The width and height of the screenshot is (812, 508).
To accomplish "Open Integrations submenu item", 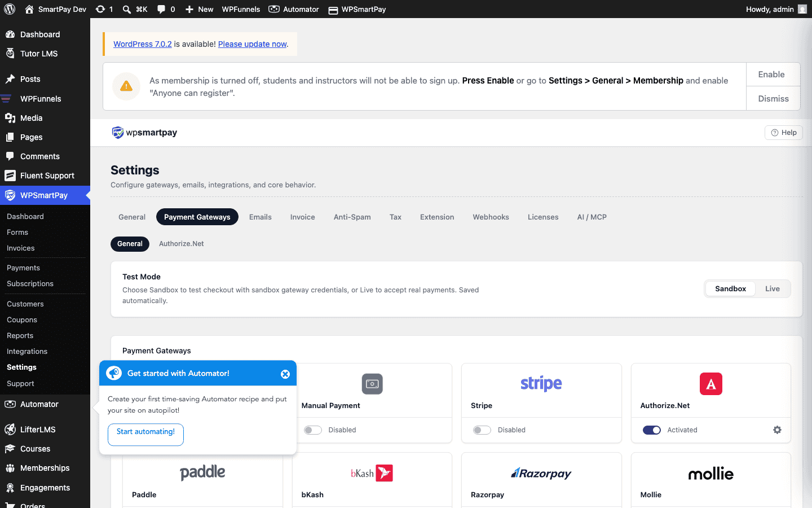I will [x=27, y=352].
